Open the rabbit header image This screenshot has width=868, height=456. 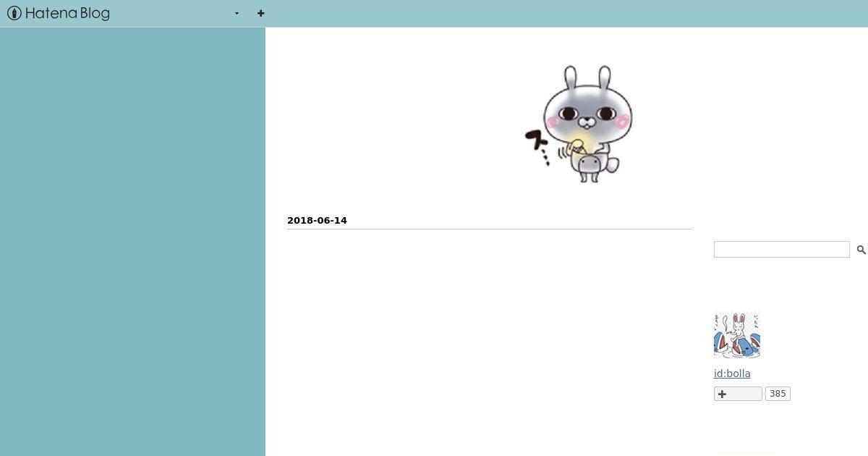[x=579, y=124]
